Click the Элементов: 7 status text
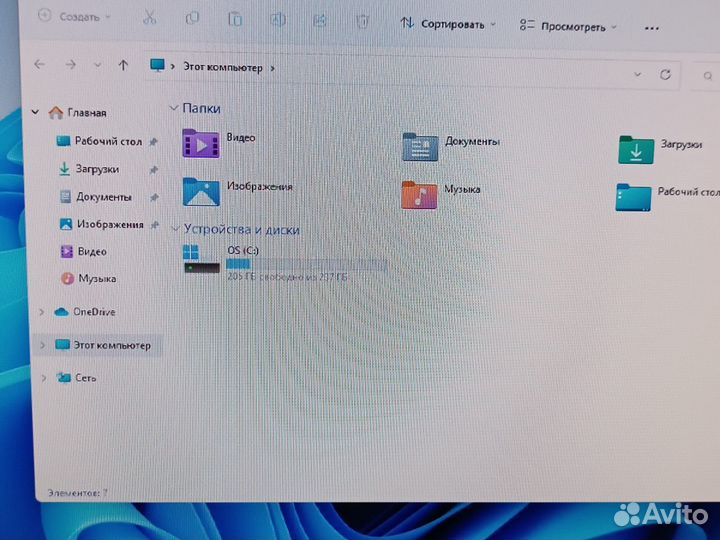 point(78,493)
